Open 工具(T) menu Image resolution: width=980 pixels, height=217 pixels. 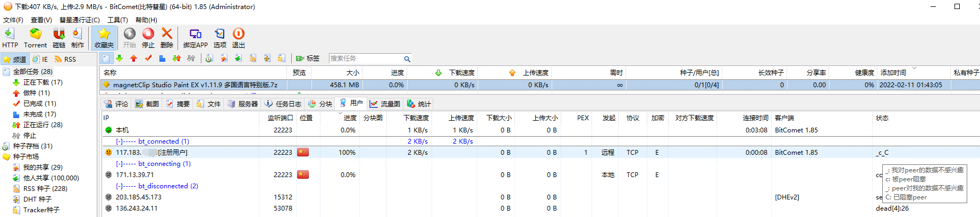(117, 20)
